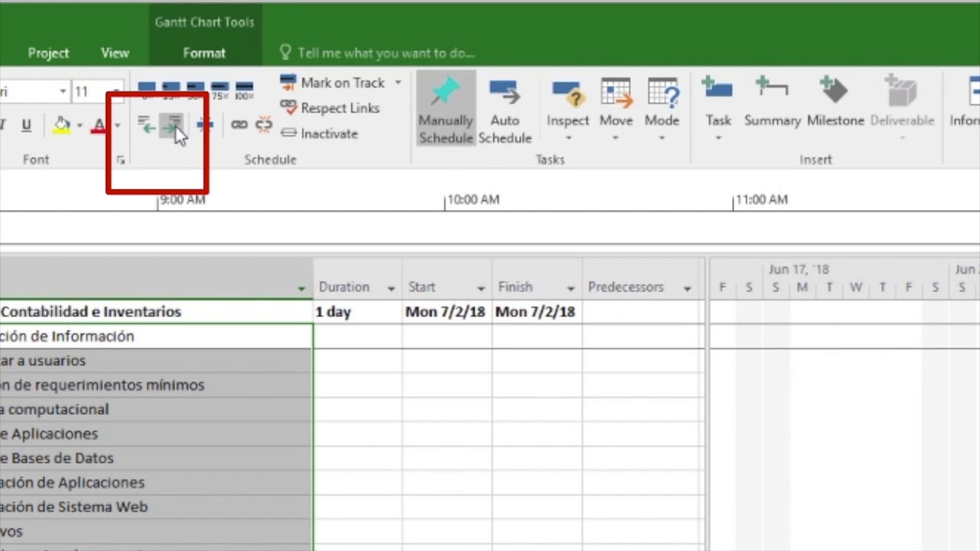Insert a Milestone
The height and width of the screenshot is (551, 980).
coord(835,102)
